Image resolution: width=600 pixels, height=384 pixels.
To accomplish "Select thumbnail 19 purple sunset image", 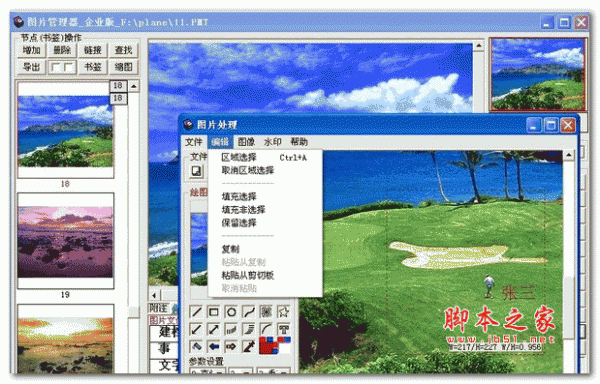I will click(x=65, y=241).
